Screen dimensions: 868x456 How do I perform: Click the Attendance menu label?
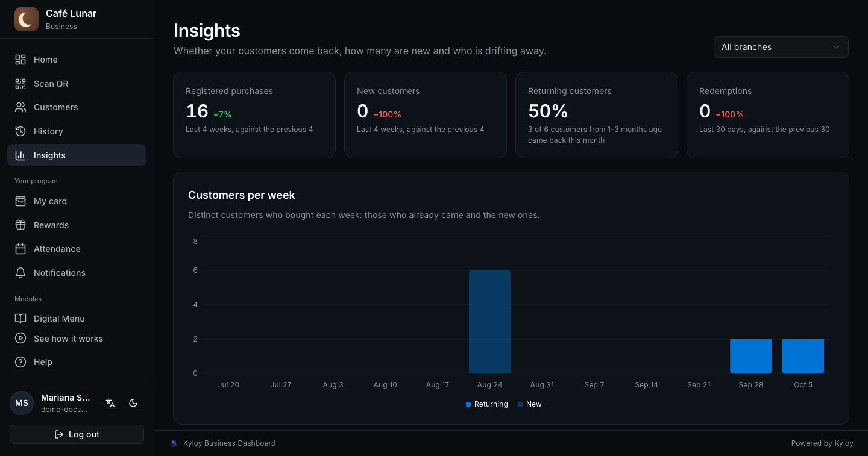pos(57,249)
